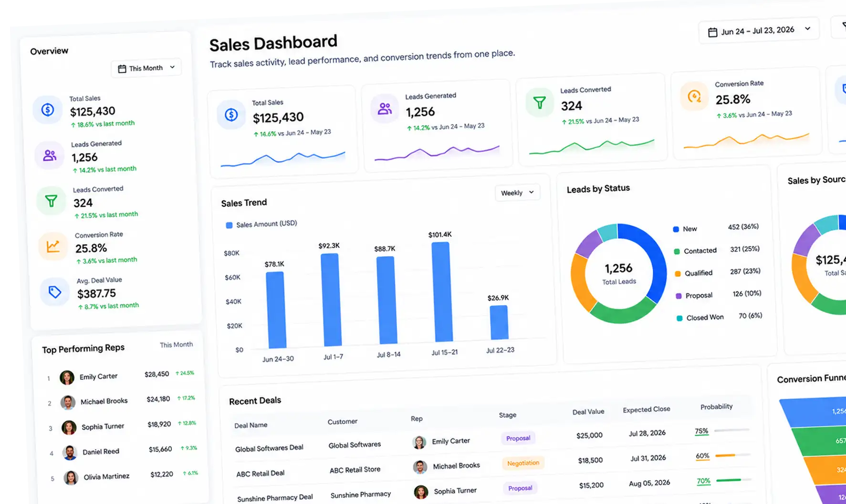Click the funnel icon on Leads Converted card
The image size is (846, 504).
click(x=540, y=103)
